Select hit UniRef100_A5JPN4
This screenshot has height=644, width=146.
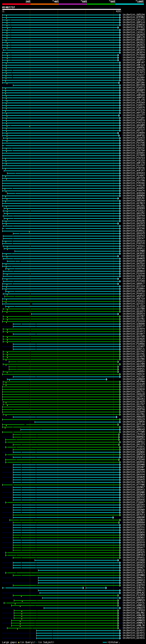point(134,382)
